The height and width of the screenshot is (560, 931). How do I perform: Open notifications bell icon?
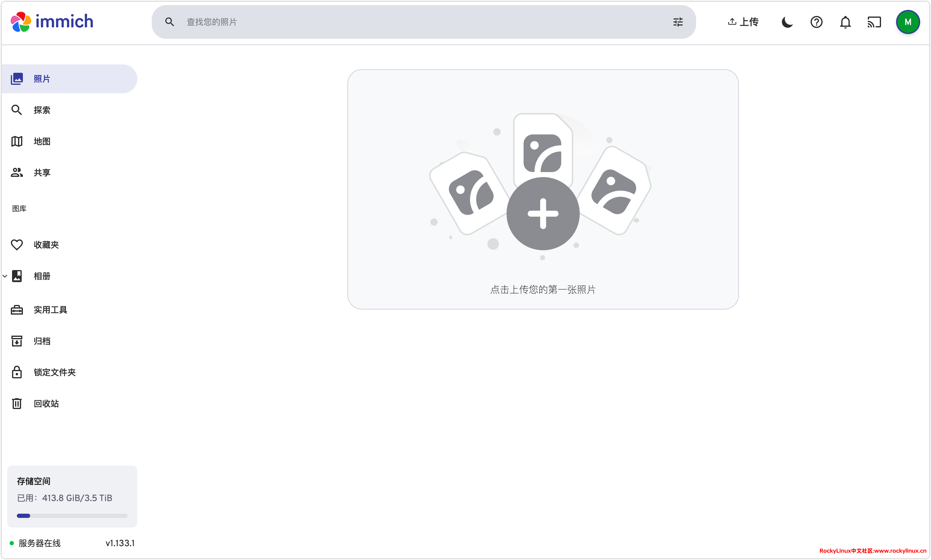pyautogui.click(x=845, y=22)
